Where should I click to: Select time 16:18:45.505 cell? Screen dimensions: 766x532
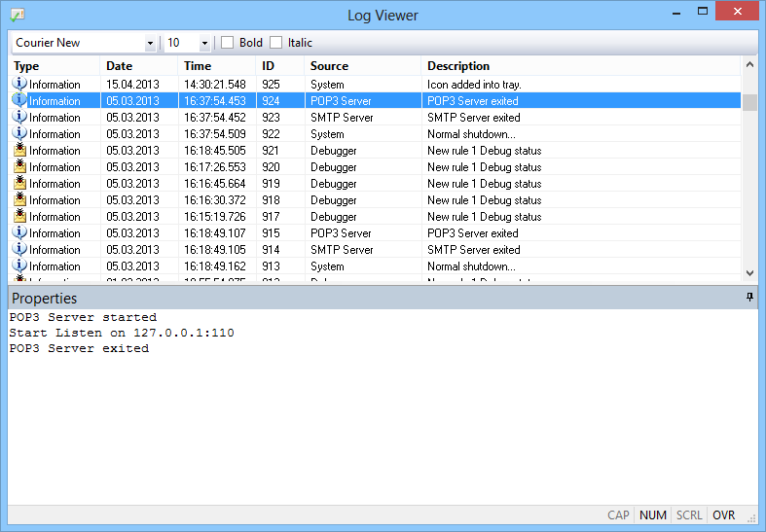point(215,151)
